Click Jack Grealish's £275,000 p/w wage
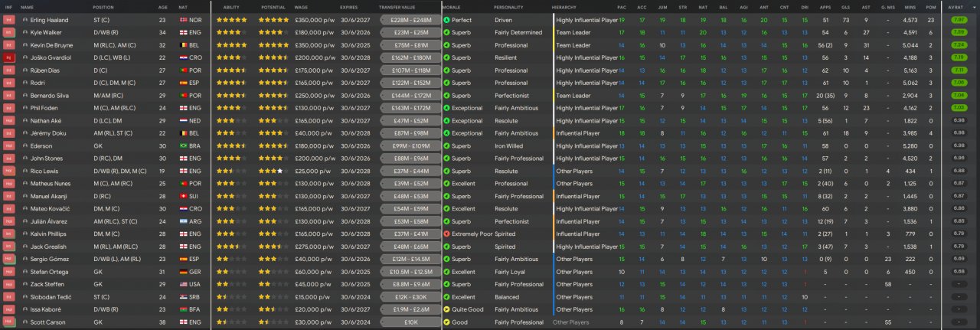 pos(315,247)
